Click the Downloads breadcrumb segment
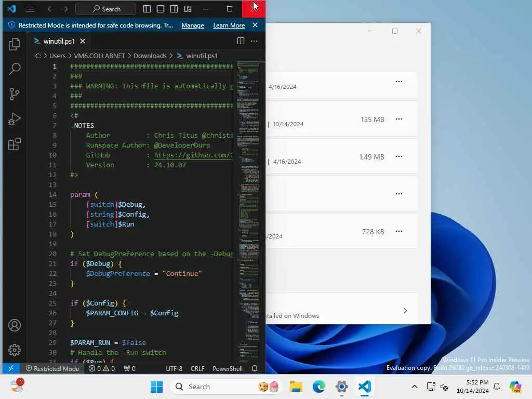This screenshot has width=532, height=399. [150, 56]
